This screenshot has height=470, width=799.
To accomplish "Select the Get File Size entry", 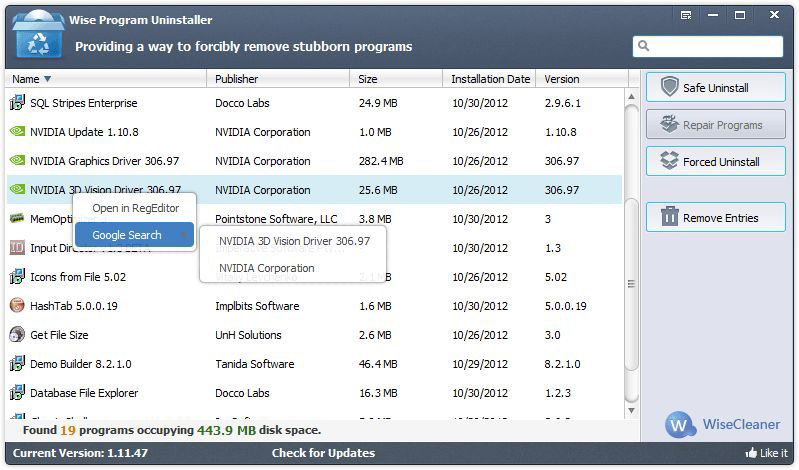I will tap(59, 335).
